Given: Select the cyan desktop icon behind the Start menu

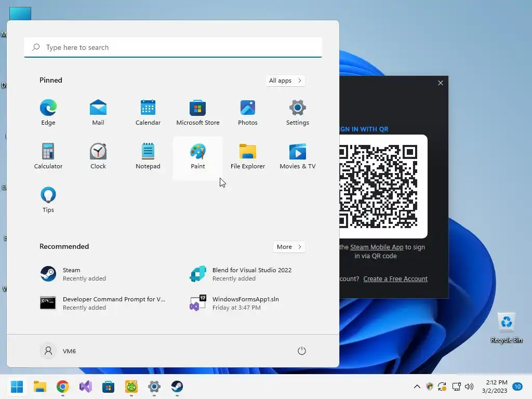Looking at the screenshot, I should coord(20,14).
